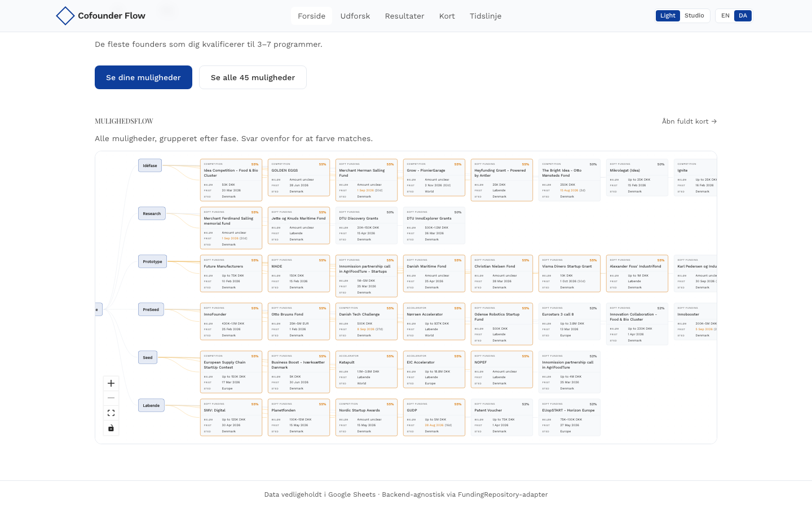Viewport: 812px width, 508px height.
Task: Click the MULIGHEDSFLOW section heading
Action: (x=124, y=121)
